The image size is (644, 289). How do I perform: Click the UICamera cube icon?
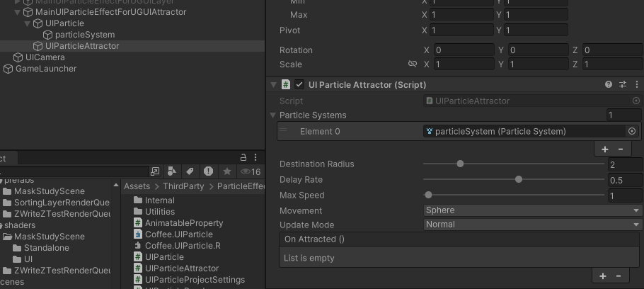(18, 57)
